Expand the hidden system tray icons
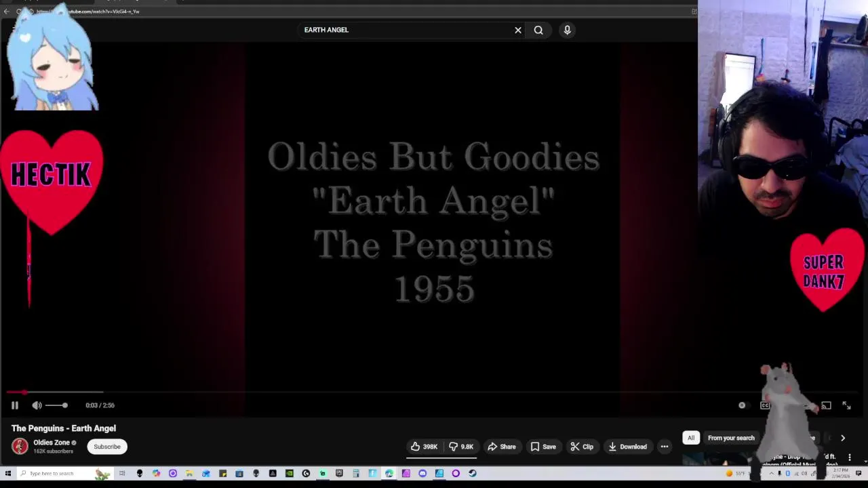Image resolution: width=868 pixels, height=488 pixels. pos(772,473)
